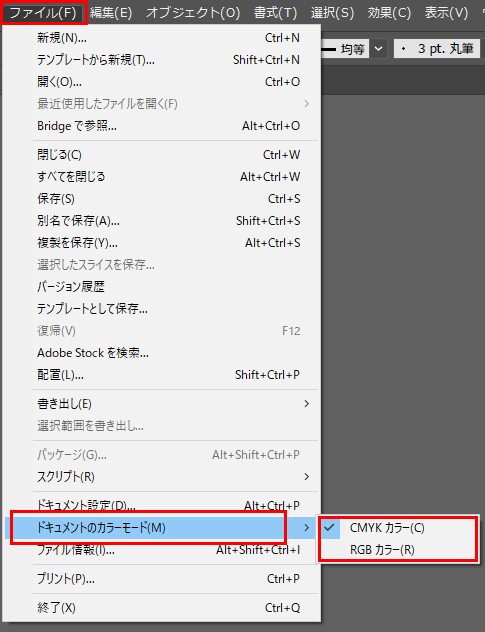485x632 pixels.
Task: Choose 選択したスライスを保存... entry
Action: (163, 265)
